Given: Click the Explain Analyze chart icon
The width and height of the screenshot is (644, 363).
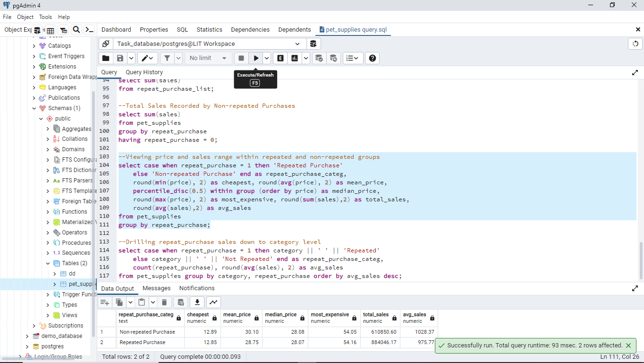Looking at the screenshot, I should 295,58.
